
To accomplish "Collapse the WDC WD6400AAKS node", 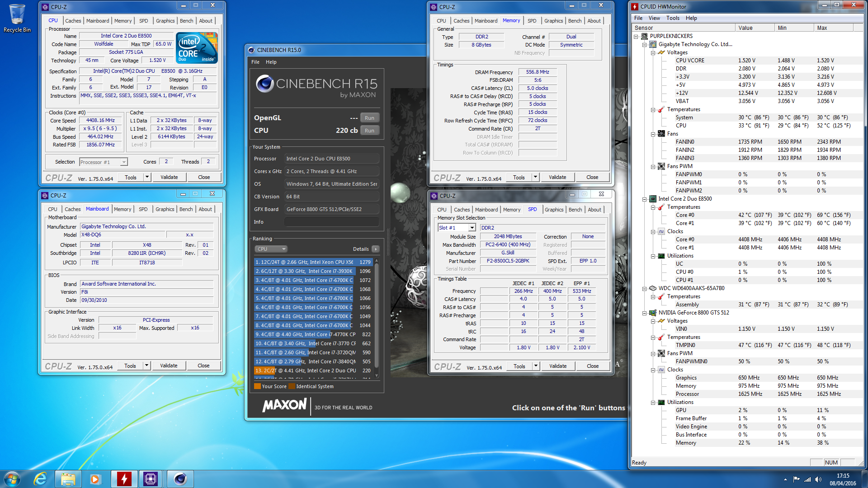I will [645, 288].
